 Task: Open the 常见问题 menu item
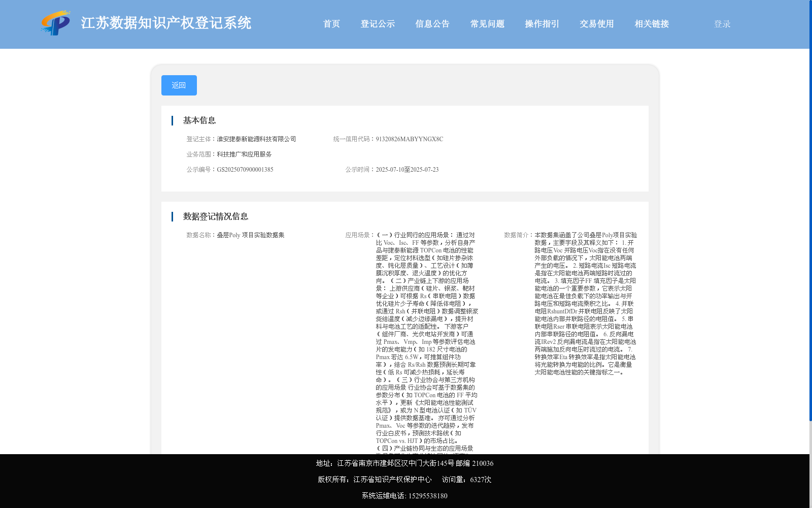(487, 24)
